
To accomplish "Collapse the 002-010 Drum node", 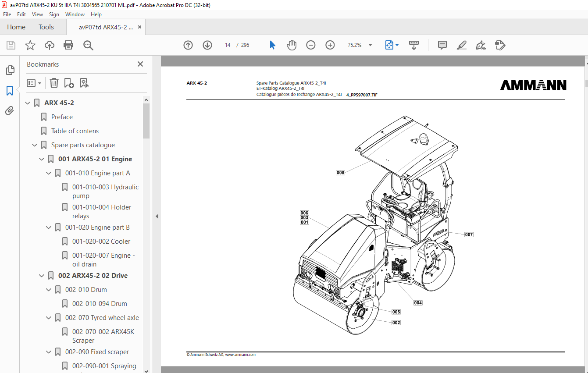I will click(x=49, y=290).
